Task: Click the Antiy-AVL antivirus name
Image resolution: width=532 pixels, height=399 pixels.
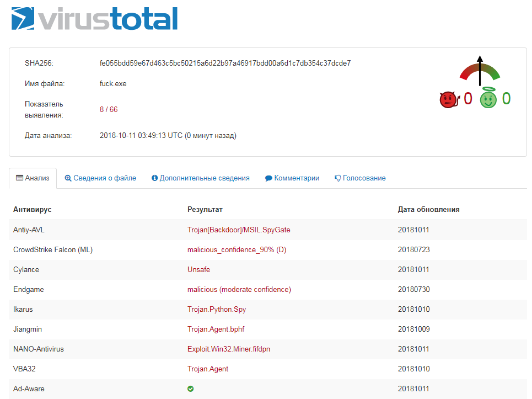Action: [x=29, y=230]
